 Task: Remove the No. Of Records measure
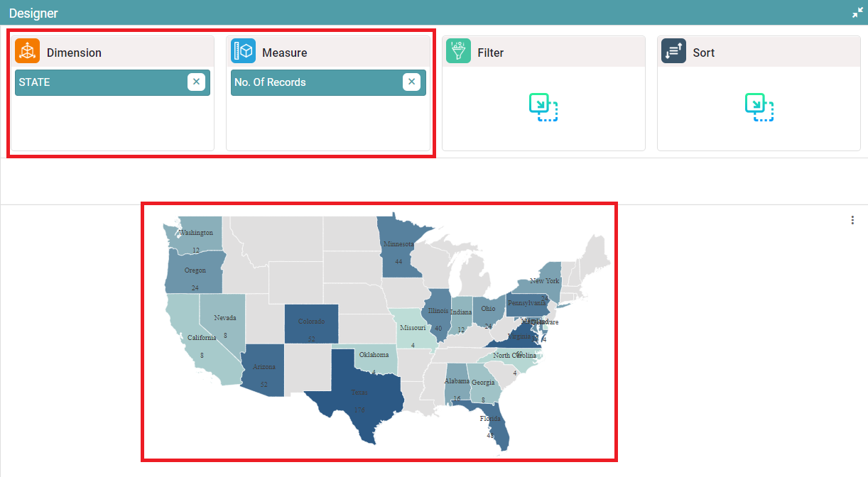coord(411,82)
